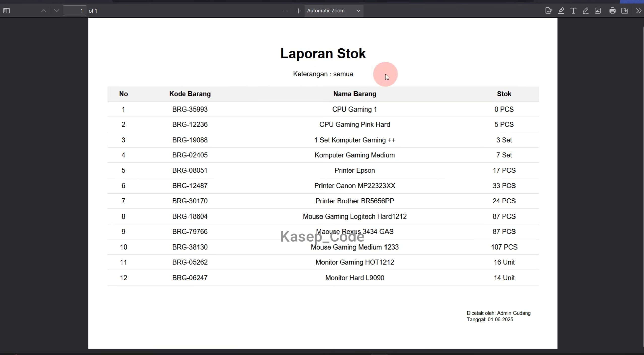
Task: Click the 'Stok' column header
Action: pos(504,94)
